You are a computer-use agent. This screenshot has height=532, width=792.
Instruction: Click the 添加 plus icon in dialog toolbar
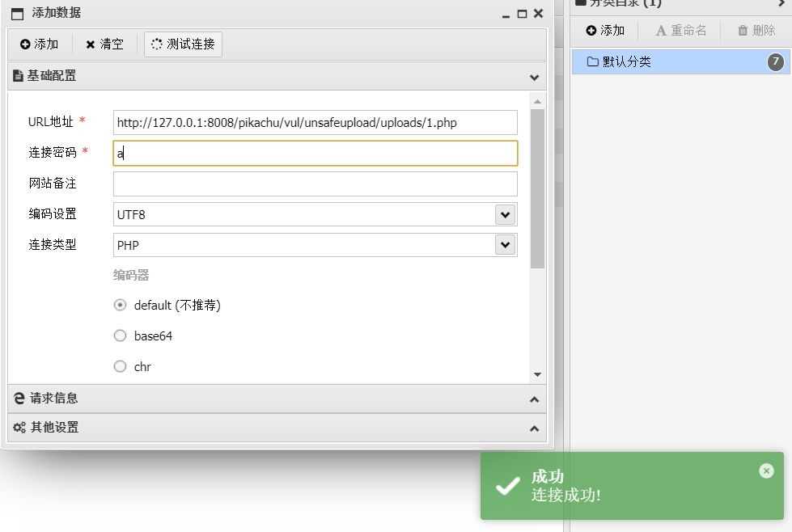[x=25, y=44]
